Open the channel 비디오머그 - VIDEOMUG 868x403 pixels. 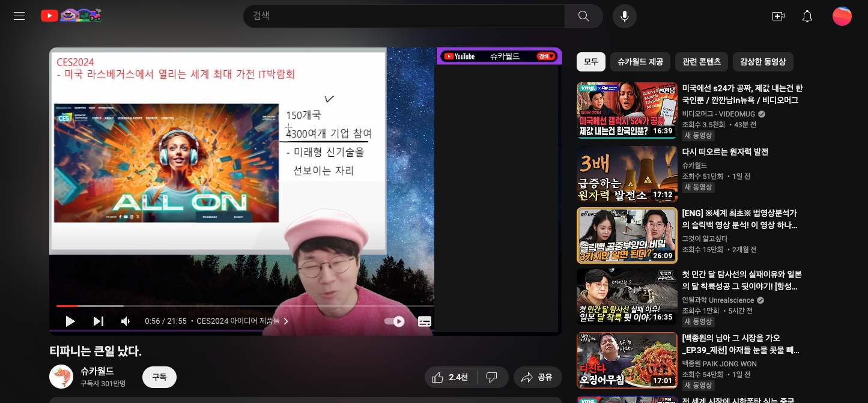click(x=719, y=114)
